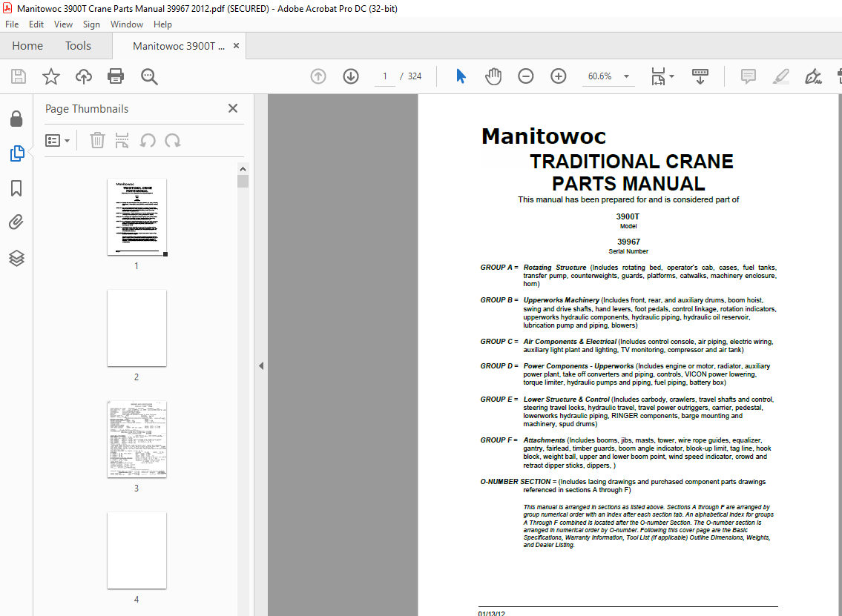842x616 pixels.
Task: Go to previous page arrow
Action: coord(318,76)
